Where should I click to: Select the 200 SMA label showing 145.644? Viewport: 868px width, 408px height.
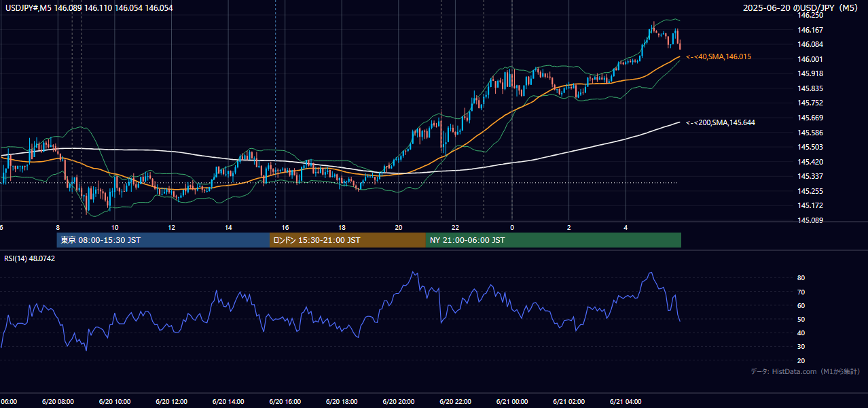click(721, 122)
